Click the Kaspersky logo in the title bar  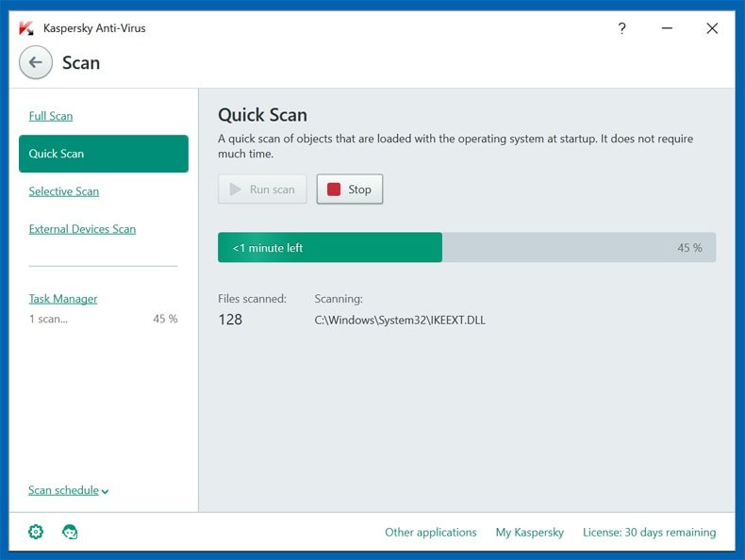click(26, 28)
